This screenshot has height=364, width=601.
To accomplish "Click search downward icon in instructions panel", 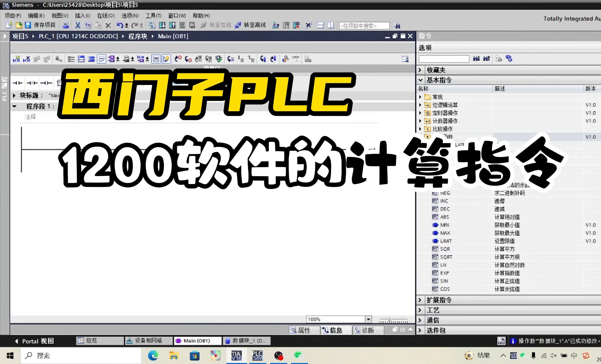I will [x=476, y=59].
